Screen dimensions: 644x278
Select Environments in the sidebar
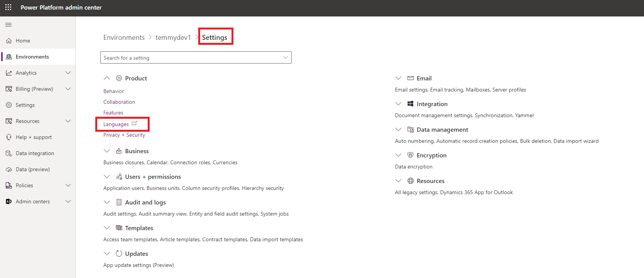tap(37, 57)
